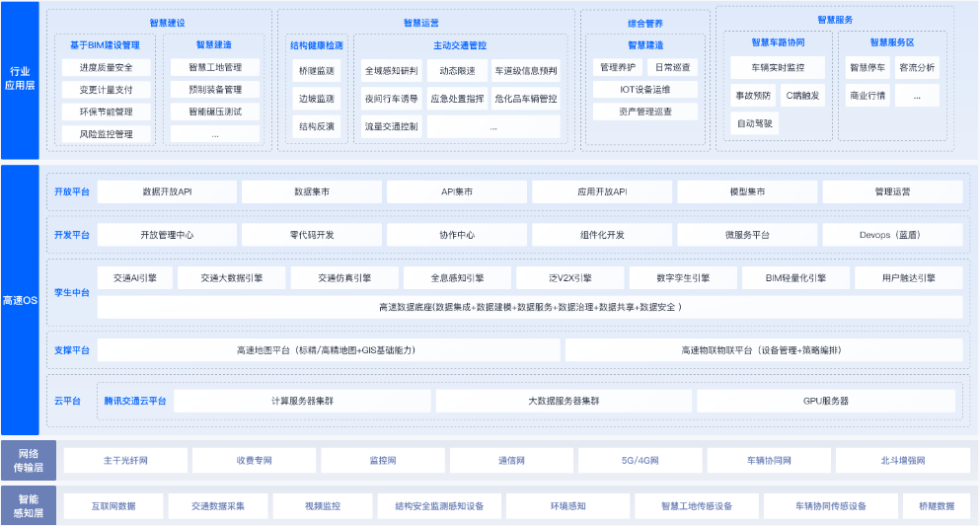Click the '商业行情' box

[x=867, y=96]
